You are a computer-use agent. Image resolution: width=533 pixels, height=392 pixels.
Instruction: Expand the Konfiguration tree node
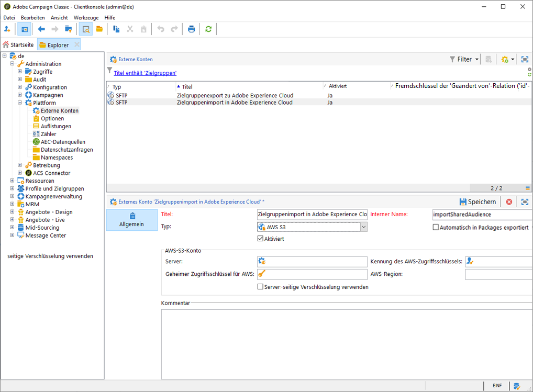[20, 87]
